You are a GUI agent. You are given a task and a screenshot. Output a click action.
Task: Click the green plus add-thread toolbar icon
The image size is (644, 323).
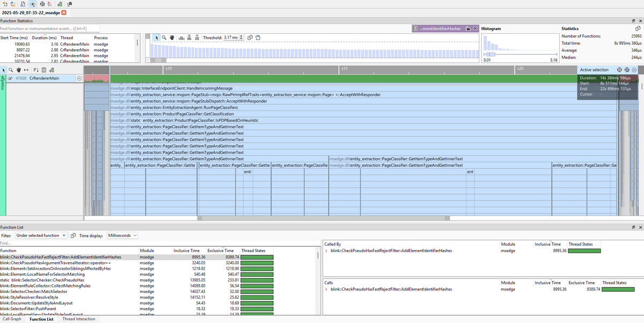click(60, 4)
